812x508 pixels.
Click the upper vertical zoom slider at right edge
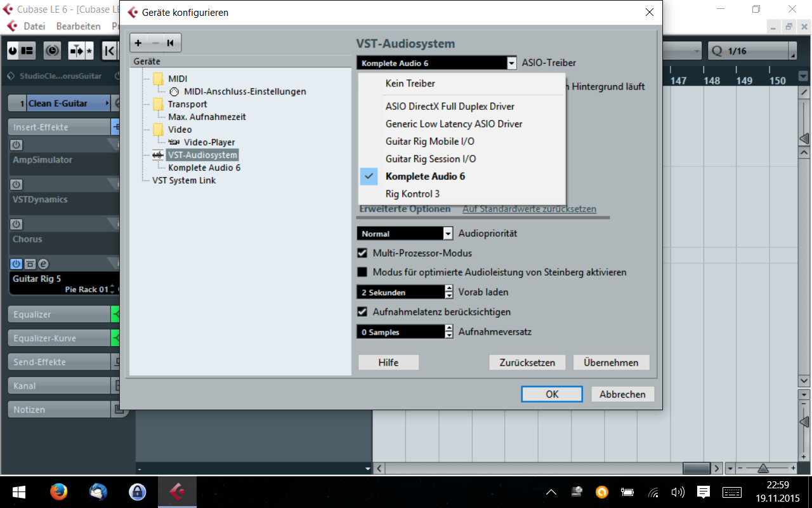[804, 138]
